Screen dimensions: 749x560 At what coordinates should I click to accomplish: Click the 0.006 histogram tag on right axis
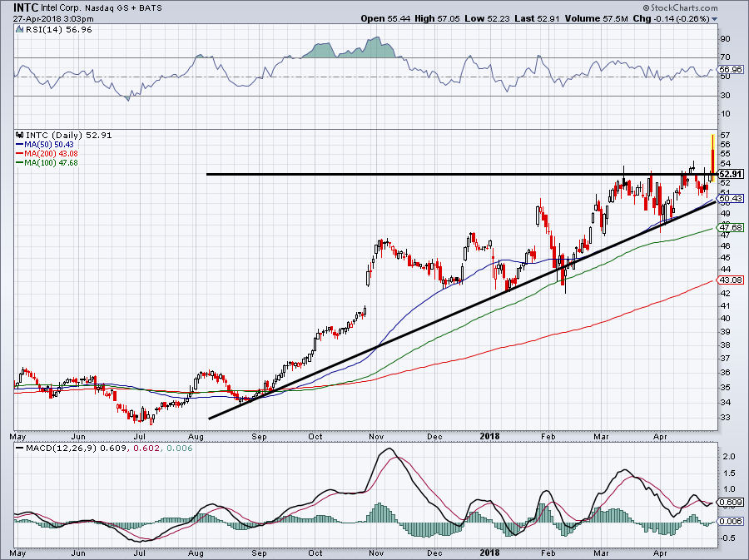click(x=732, y=522)
